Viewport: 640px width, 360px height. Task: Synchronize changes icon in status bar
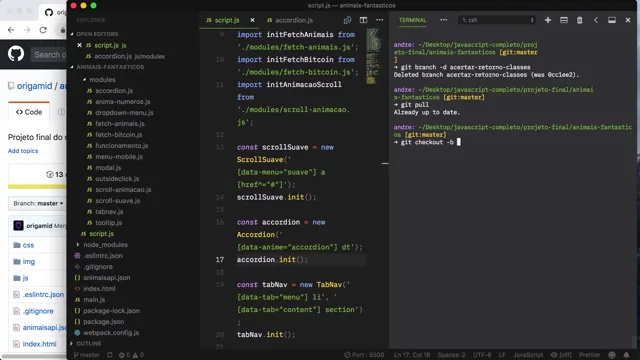click(x=110, y=355)
